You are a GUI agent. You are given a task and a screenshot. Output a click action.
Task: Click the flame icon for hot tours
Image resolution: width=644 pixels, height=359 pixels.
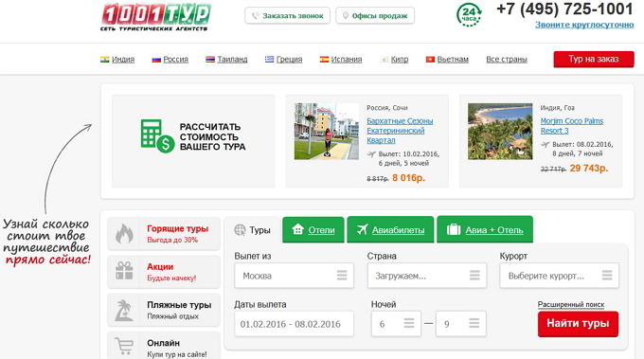coord(124,233)
